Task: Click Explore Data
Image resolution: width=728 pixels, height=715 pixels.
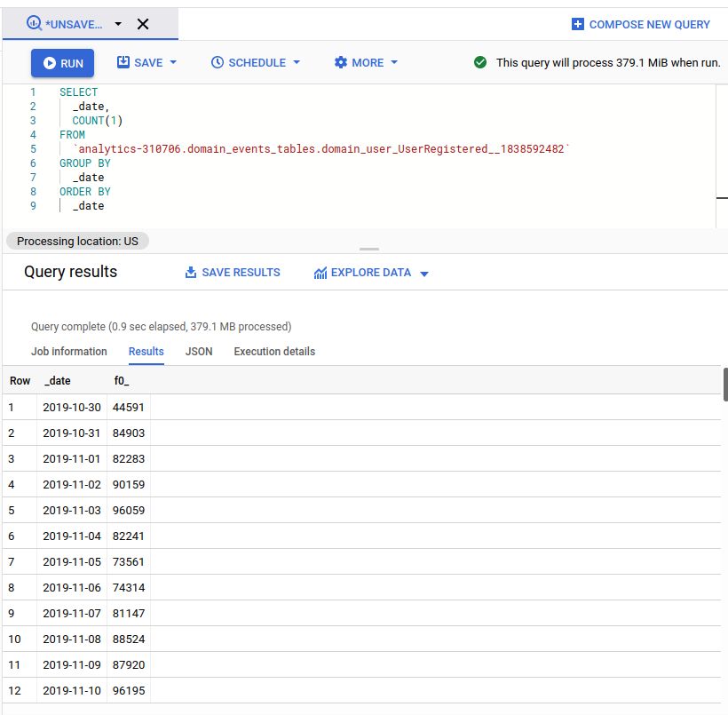Action: tap(370, 273)
